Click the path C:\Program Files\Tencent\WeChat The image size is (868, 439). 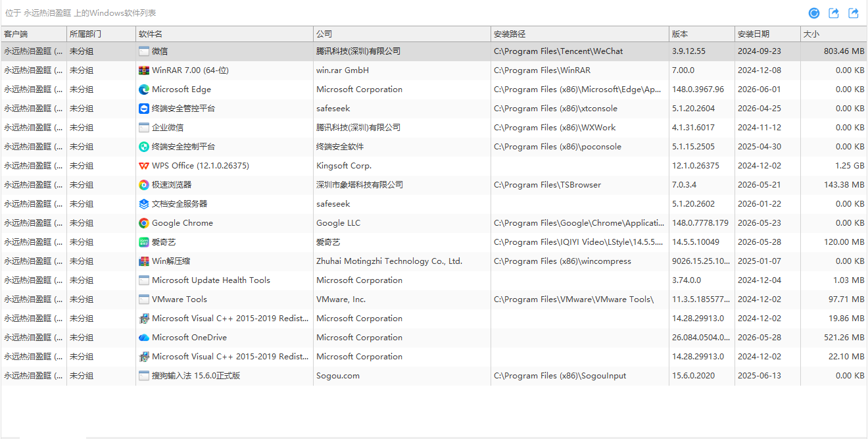(558, 51)
